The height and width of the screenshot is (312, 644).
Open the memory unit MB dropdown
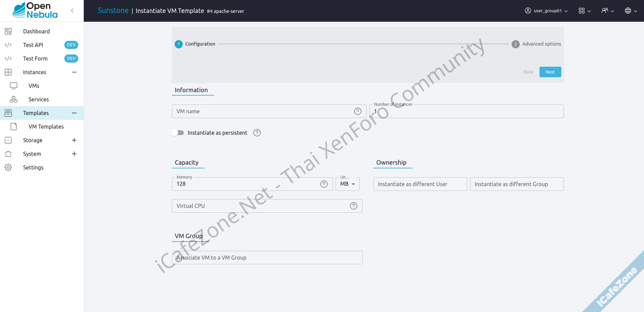pos(348,184)
